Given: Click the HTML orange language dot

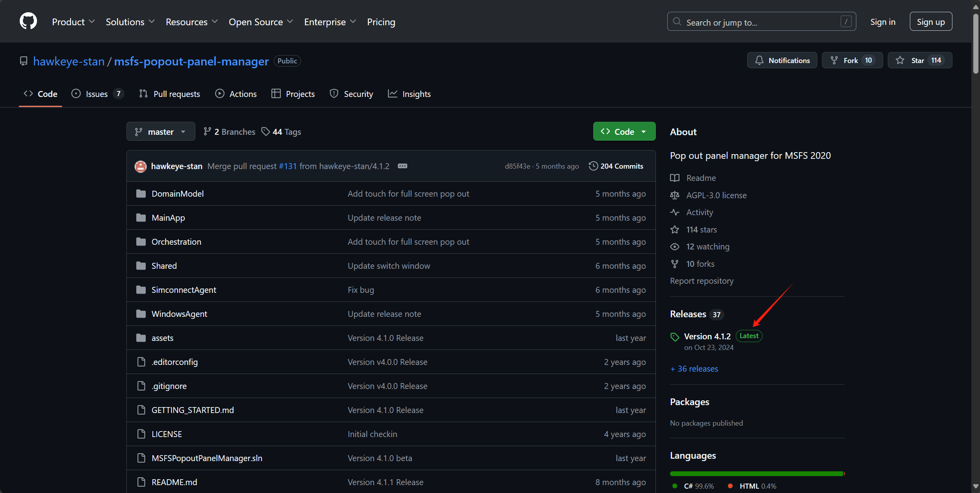Looking at the screenshot, I should tap(730, 486).
